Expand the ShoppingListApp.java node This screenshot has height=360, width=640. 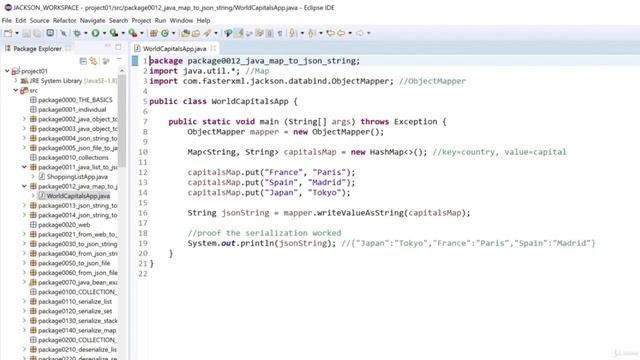pyautogui.click(x=33, y=177)
